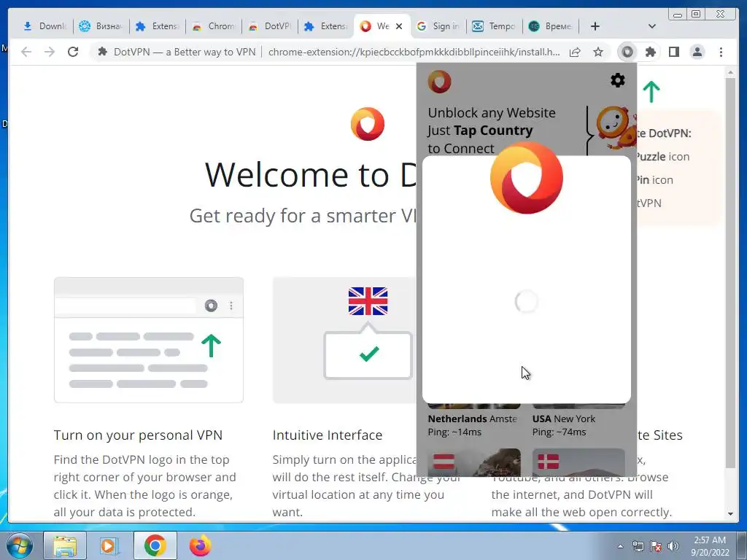Screen dimensions: 747x560
Task: Choose the Denmark flag server card
Action: click(x=578, y=462)
